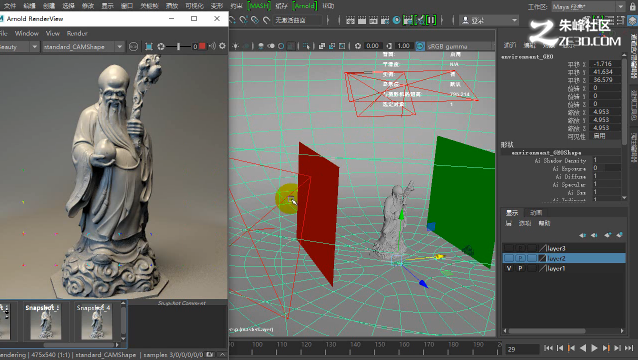Toggle the crop region icon in RenderView
This screenshot has width=638, height=360.
[x=149, y=47]
